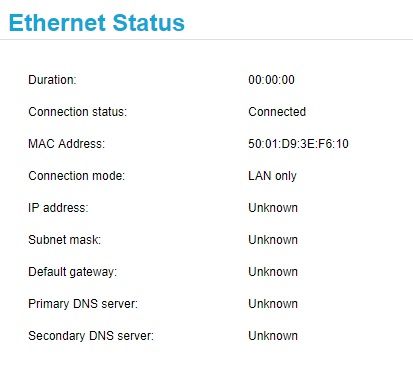Click the Default gateway label

click(x=73, y=272)
